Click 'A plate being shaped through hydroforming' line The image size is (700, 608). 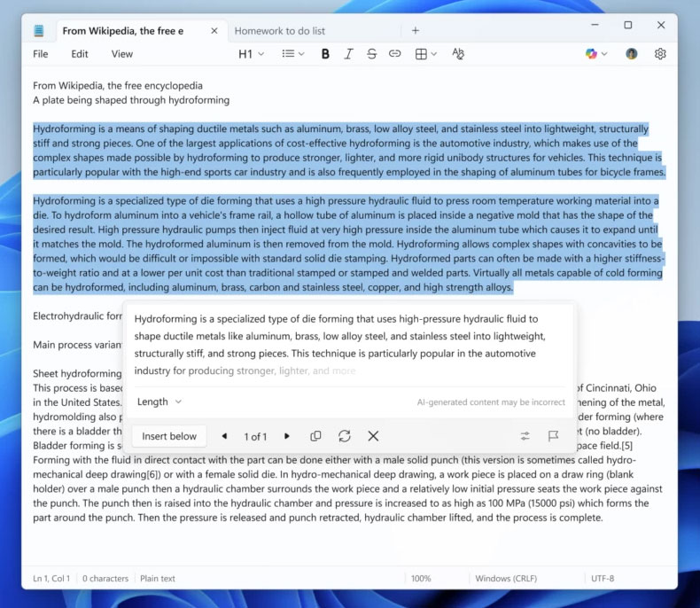(131, 100)
